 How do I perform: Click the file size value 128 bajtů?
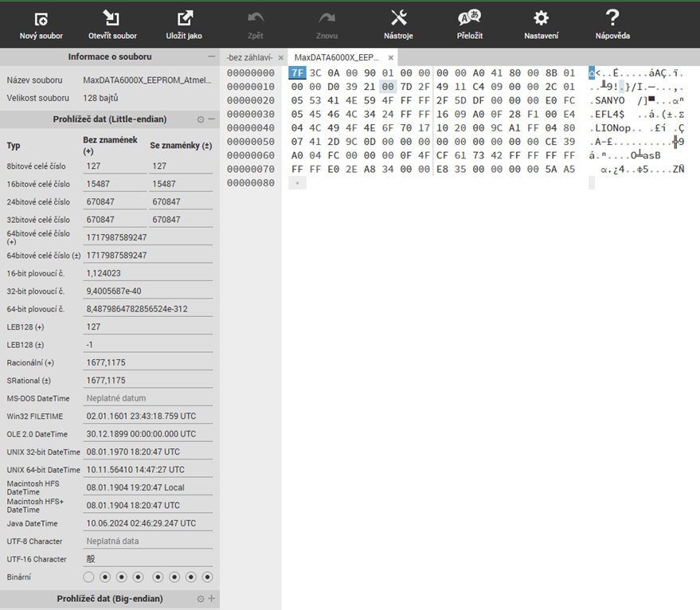point(100,98)
